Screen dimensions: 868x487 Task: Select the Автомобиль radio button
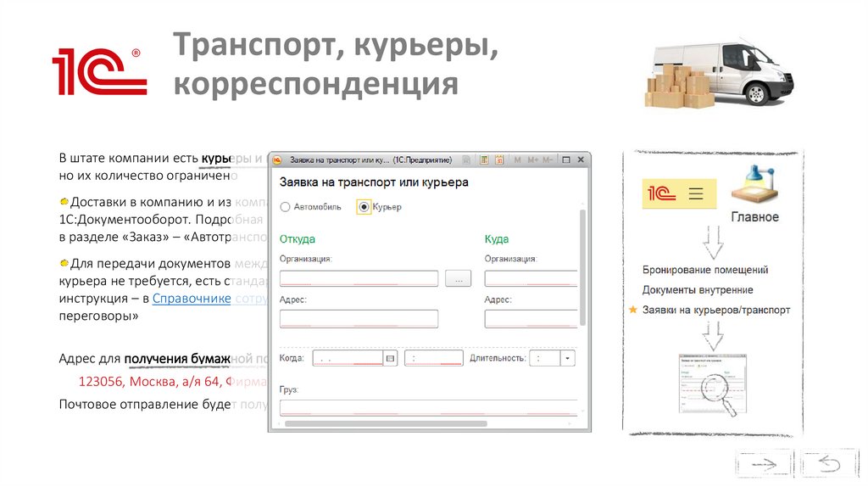[x=285, y=207]
